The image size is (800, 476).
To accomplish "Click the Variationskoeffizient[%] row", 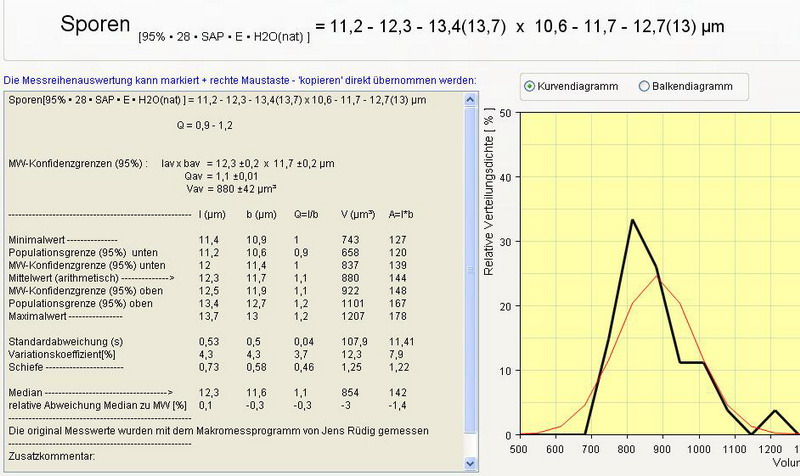I will (x=62, y=355).
